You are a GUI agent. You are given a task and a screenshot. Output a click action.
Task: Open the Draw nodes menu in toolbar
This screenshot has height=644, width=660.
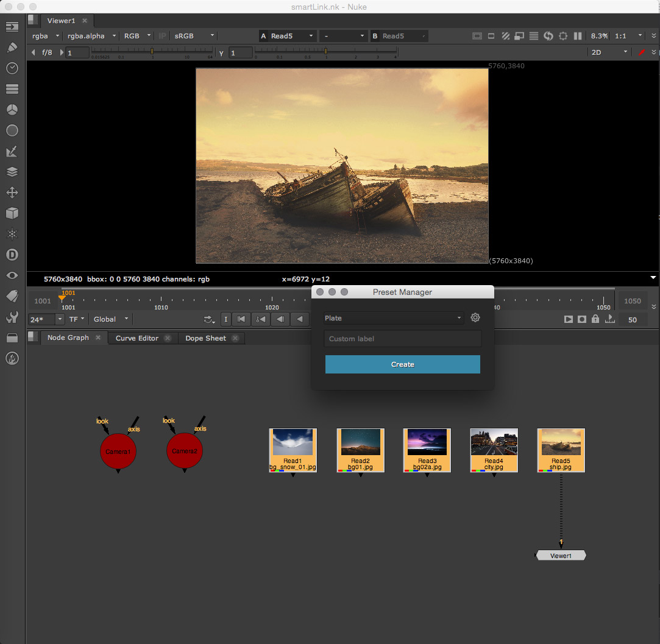[12, 48]
